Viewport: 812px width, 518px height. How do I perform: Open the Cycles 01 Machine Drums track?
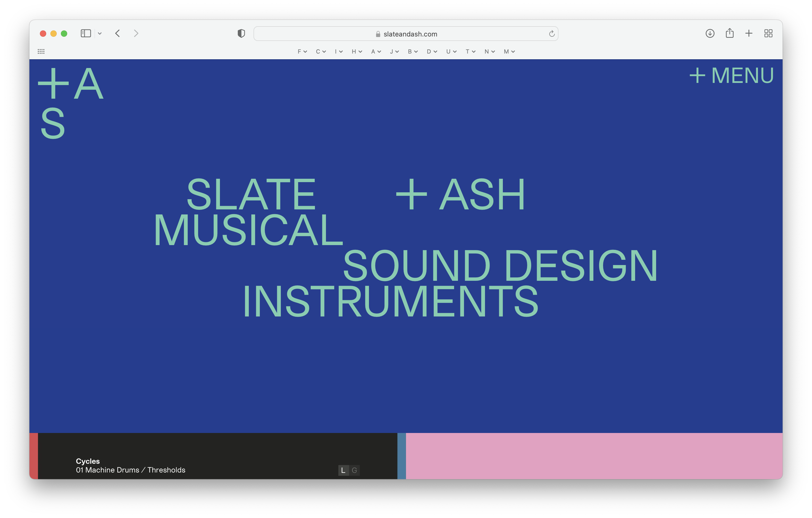point(130,466)
